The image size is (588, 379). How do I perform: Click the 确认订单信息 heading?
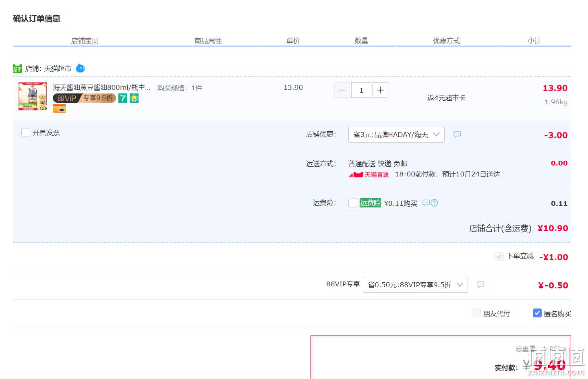pos(37,19)
